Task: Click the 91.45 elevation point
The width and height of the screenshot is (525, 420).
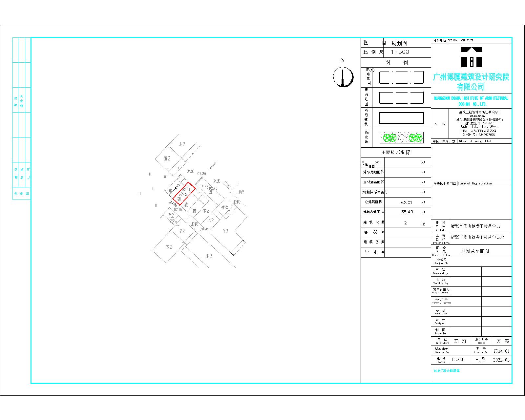Action: click(205, 229)
